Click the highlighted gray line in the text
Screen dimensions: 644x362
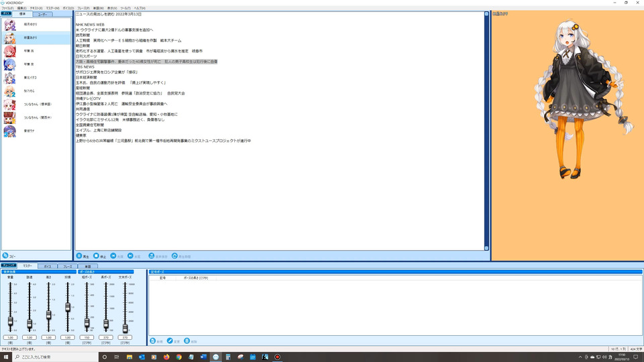click(146, 62)
